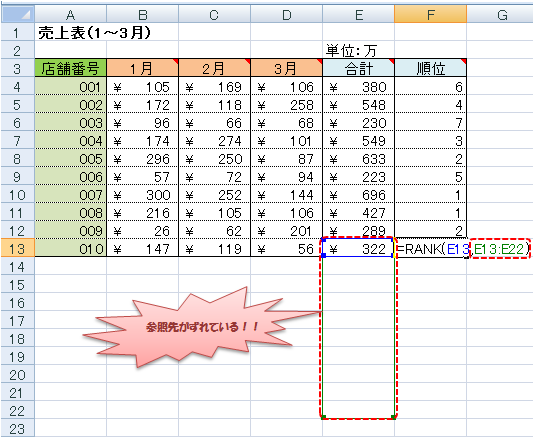This screenshot has height=438, width=534.
Task: Select column B header
Action: click(x=143, y=15)
